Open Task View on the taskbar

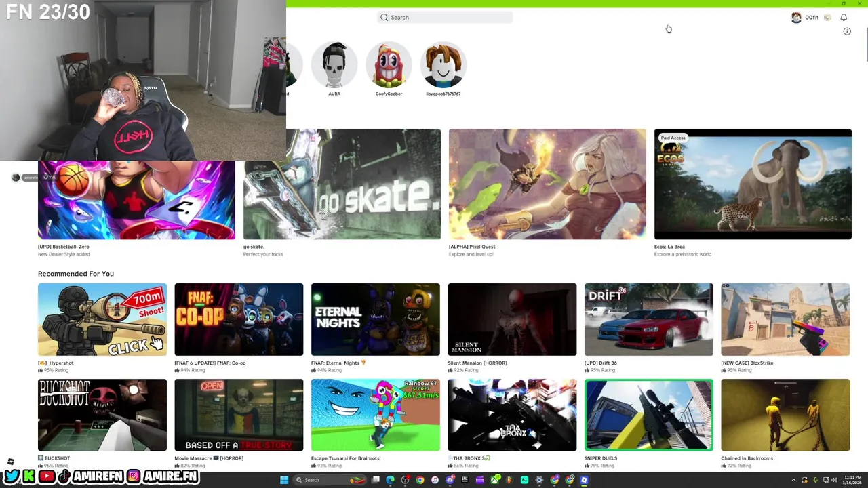click(x=375, y=480)
